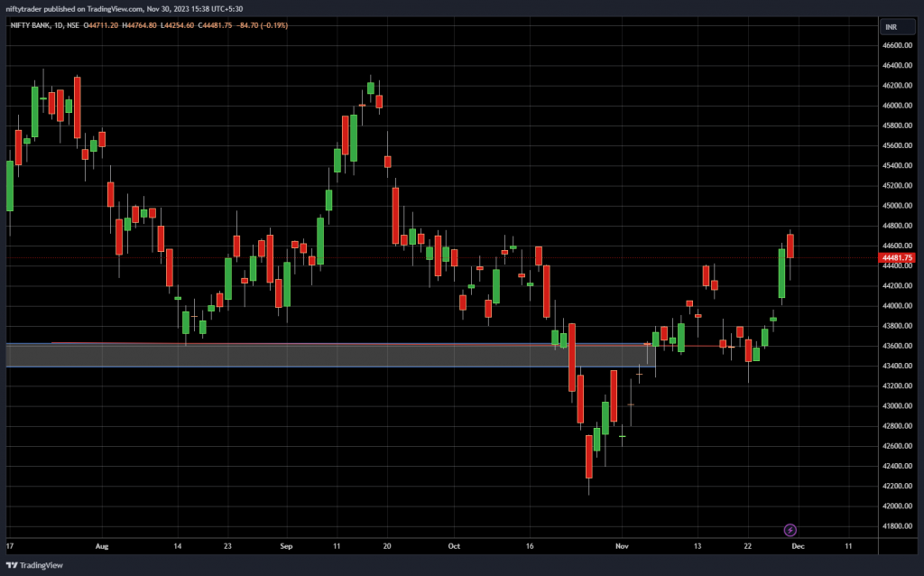Click the red 44481.75 current price tag
Viewport: 924px width, 576px height.
pyautogui.click(x=896, y=257)
